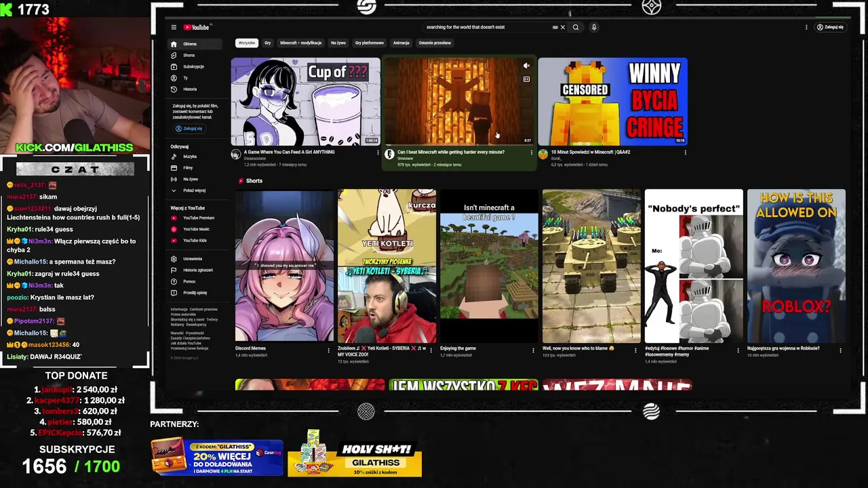Screen dimensions: 868x488
Task: Select the Na żywo filter chip
Action: [x=338, y=43]
